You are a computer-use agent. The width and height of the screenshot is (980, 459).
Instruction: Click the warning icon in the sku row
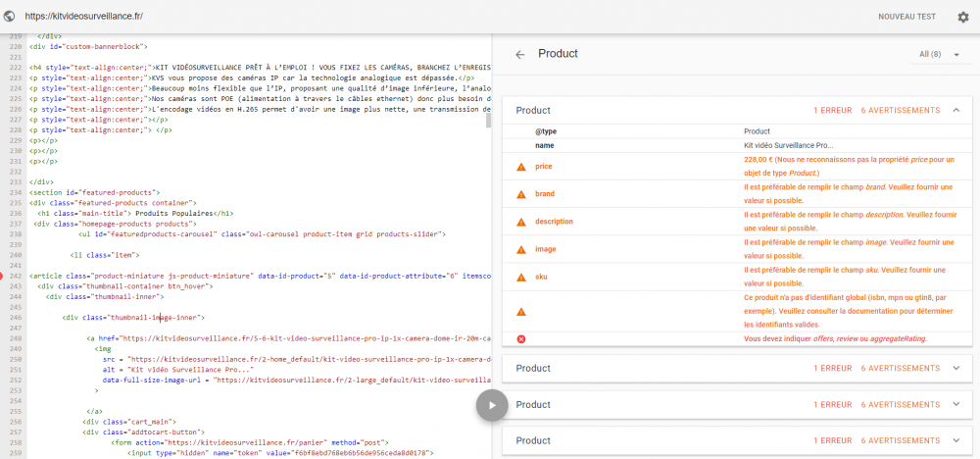pyautogui.click(x=521, y=278)
